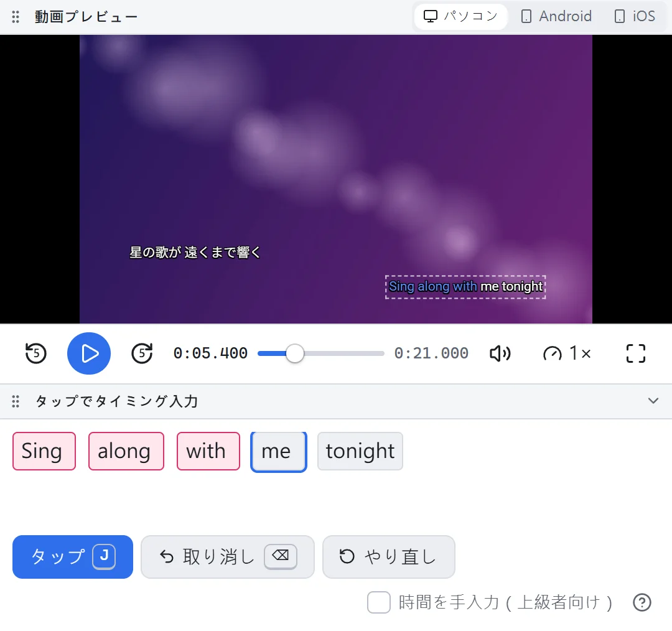The height and width of the screenshot is (631, 672).
Task: Switch preview to iOS tab
Action: [635, 16]
